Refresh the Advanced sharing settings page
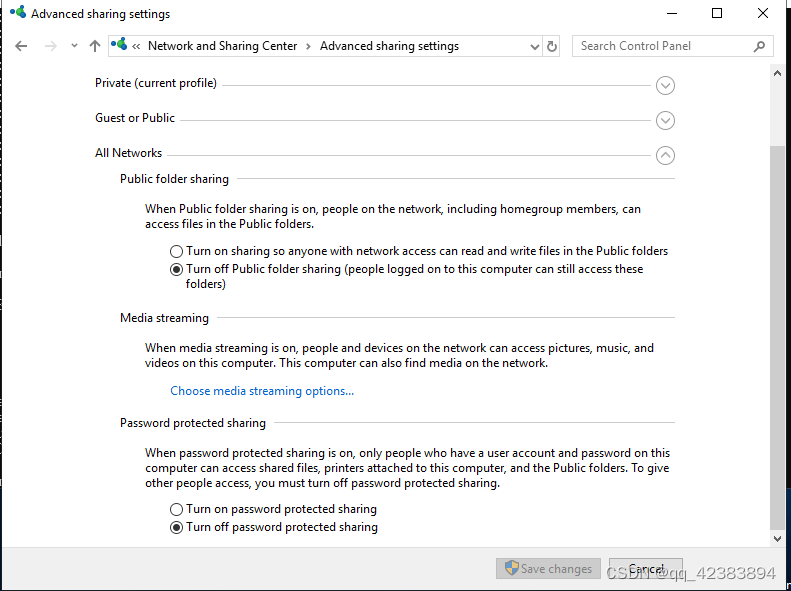 click(x=551, y=46)
